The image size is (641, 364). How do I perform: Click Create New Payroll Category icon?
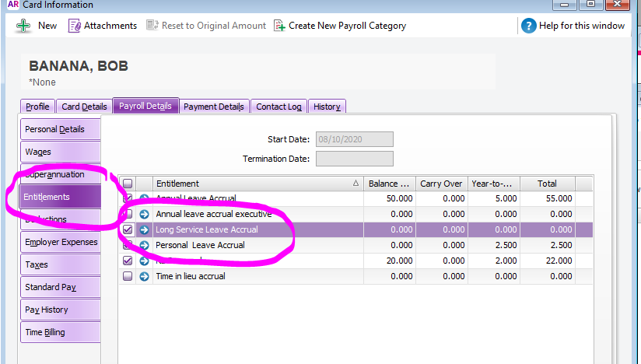click(281, 25)
